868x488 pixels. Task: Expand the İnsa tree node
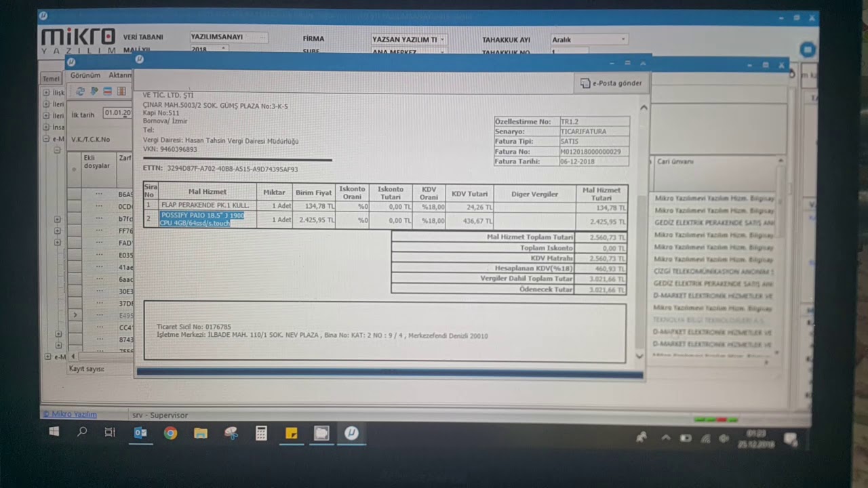click(x=46, y=127)
